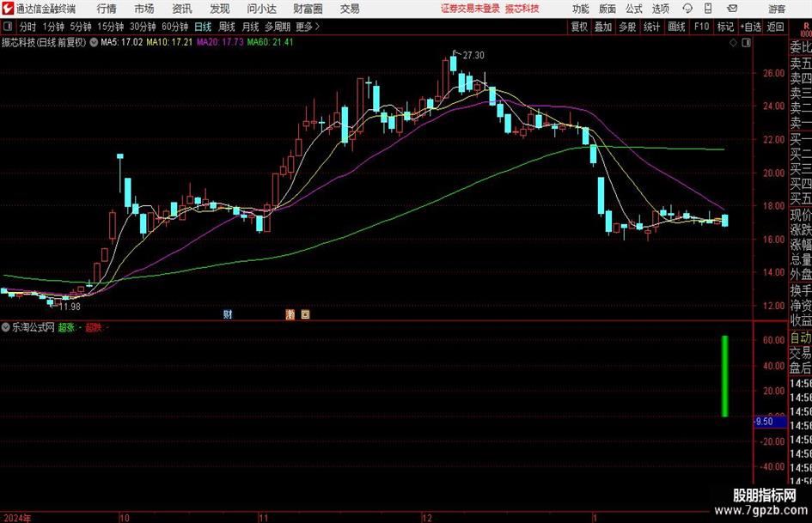The image size is (812, 523).
Task: Open the 行情 menu
Action: point(107,9)
